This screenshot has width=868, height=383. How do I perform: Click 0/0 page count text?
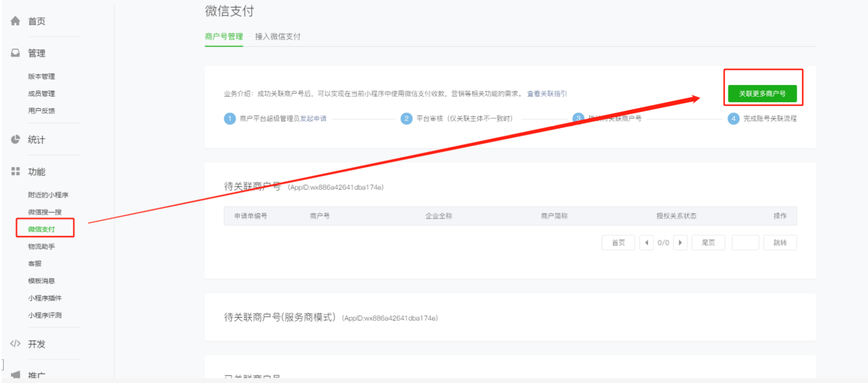pyautogui.click(x=663, y=243)
